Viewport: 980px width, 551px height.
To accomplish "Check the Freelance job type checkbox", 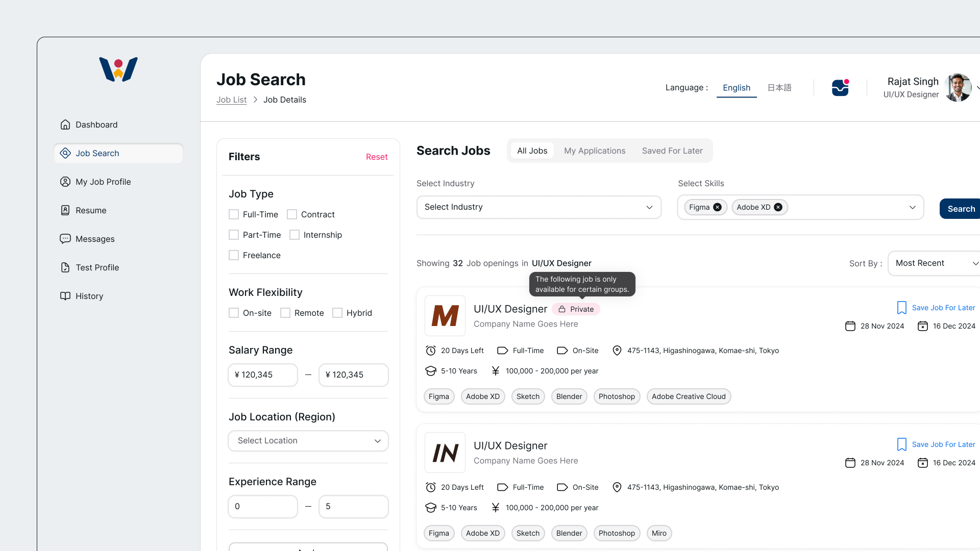I will click(x=234, y=255).
